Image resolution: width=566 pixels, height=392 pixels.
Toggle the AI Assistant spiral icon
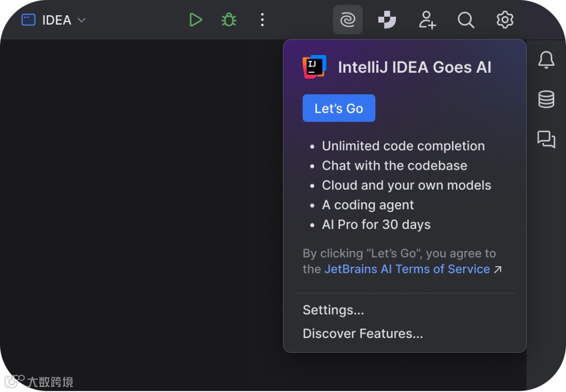click(347, 20)
